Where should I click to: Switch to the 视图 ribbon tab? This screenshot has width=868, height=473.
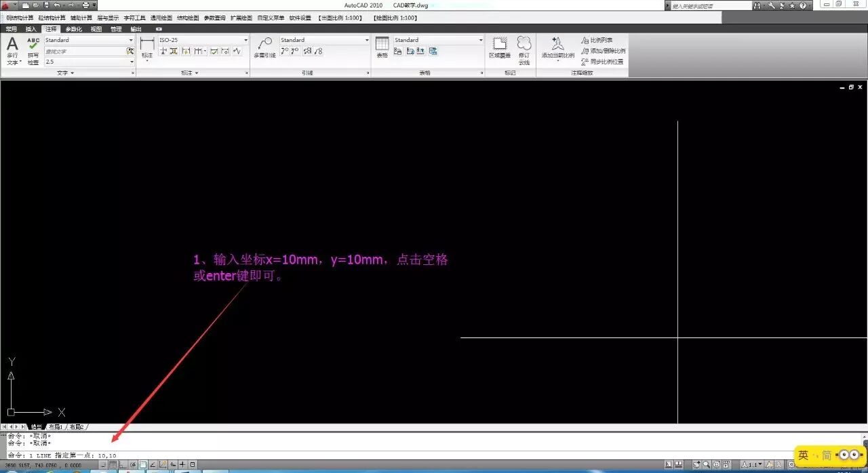[x=96, y=29]
